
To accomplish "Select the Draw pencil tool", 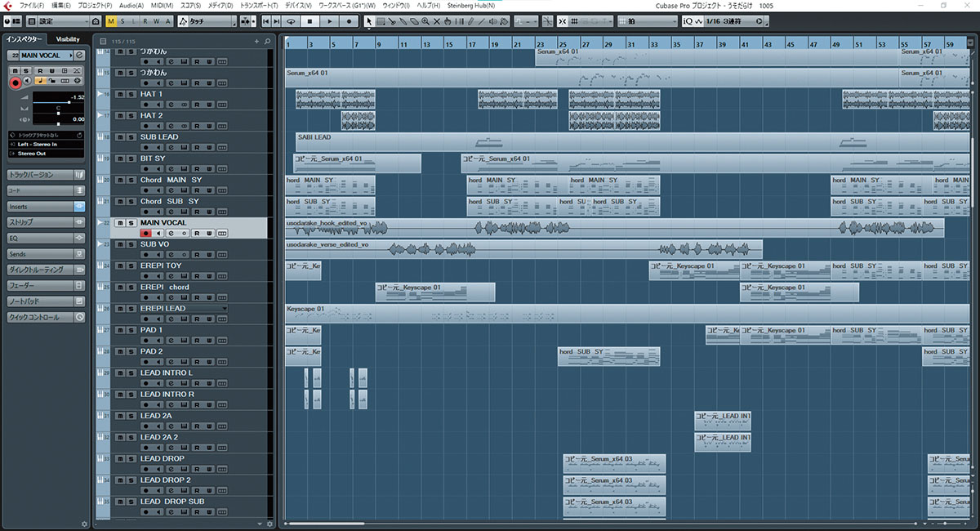I will [470, 20].
